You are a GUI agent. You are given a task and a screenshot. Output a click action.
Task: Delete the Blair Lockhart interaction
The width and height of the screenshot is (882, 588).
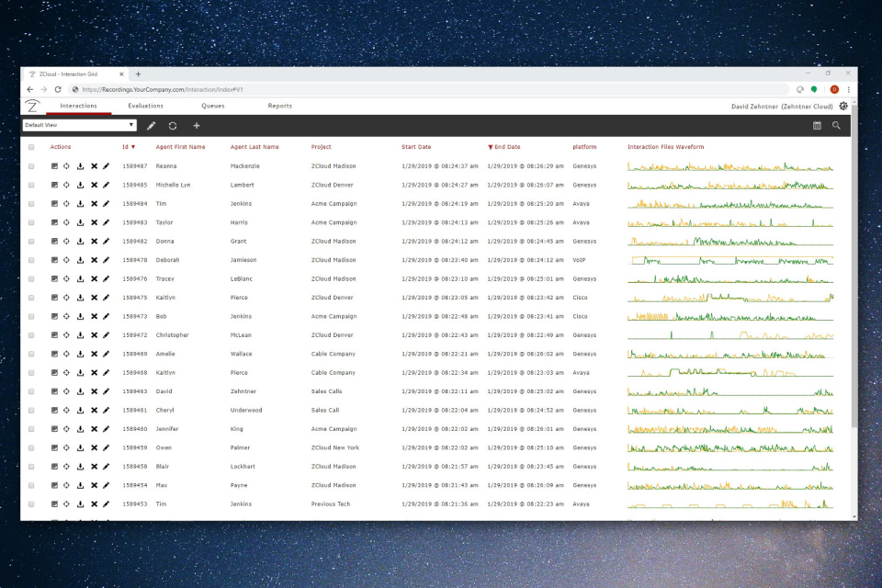click(x=94, y=467)
